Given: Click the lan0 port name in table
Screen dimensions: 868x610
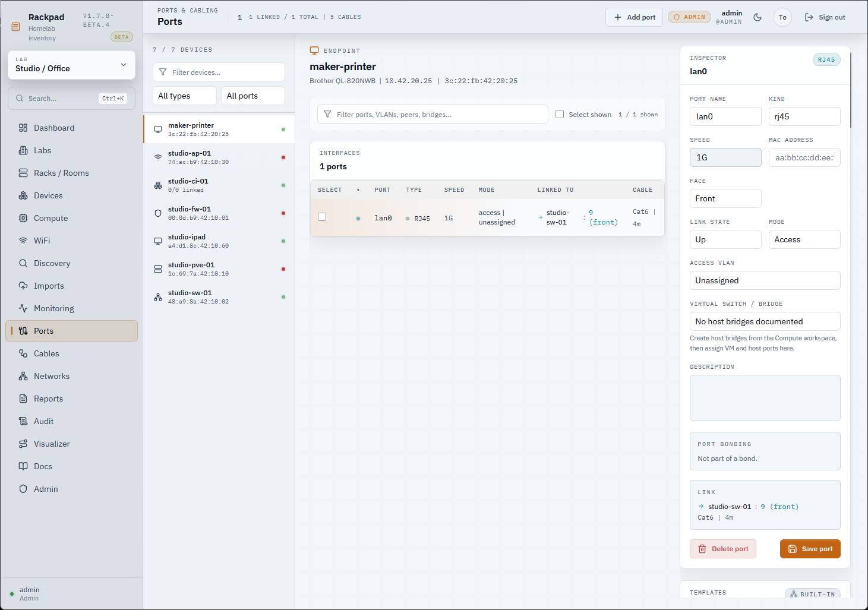Looking at the screenshot, I should point(383,218).
